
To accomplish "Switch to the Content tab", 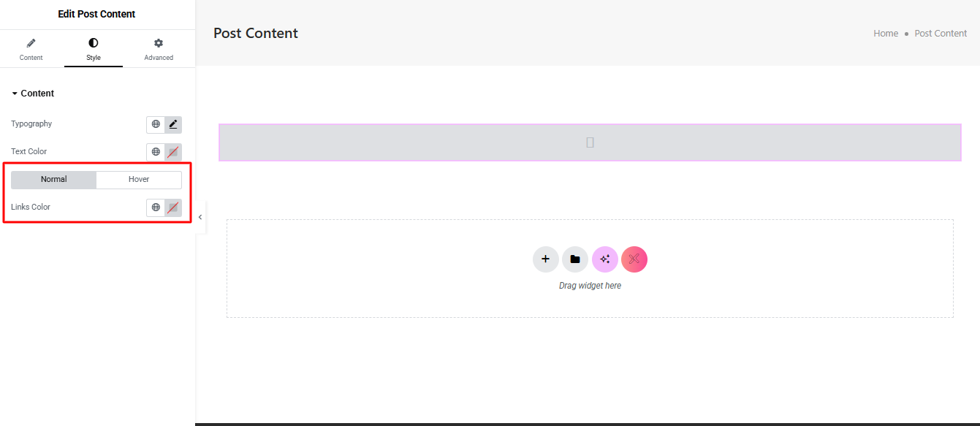I will click(x=31, y=50).
